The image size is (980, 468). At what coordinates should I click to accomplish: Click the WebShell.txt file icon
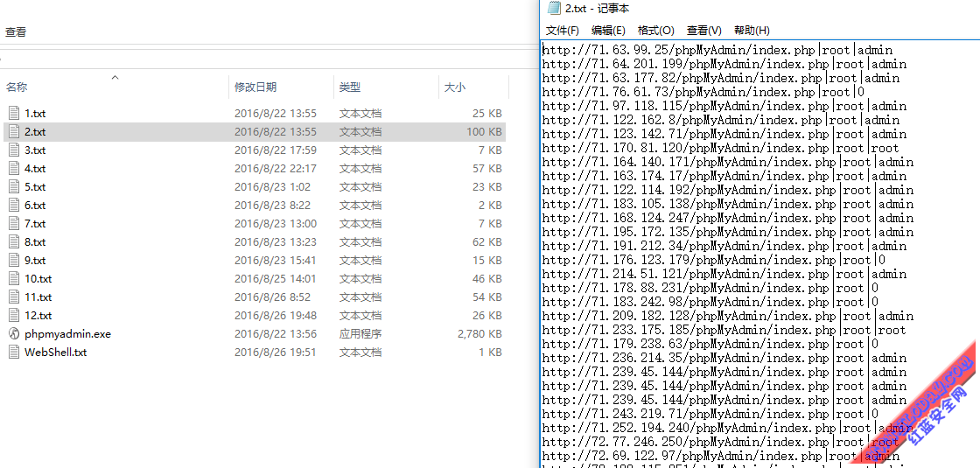coord(14,353)
